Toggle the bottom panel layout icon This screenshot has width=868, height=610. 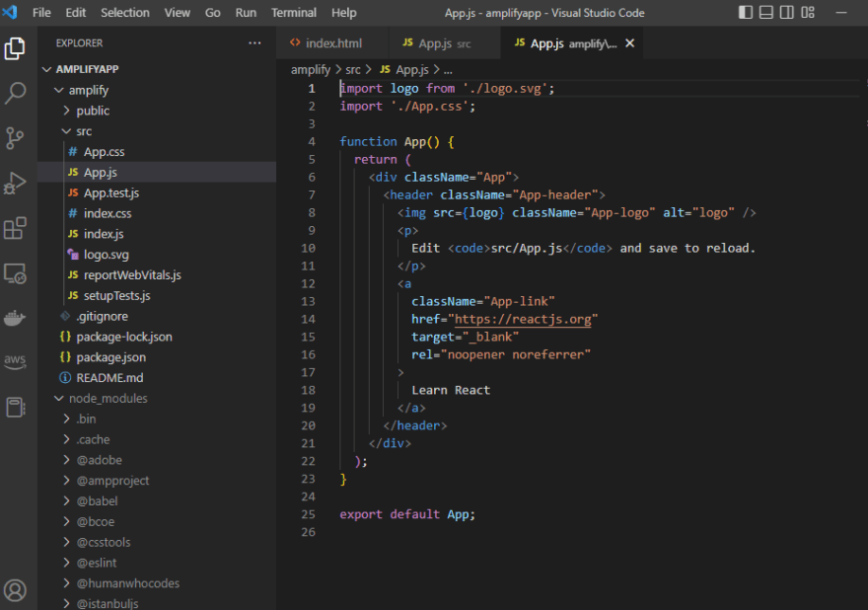point(766,12)
